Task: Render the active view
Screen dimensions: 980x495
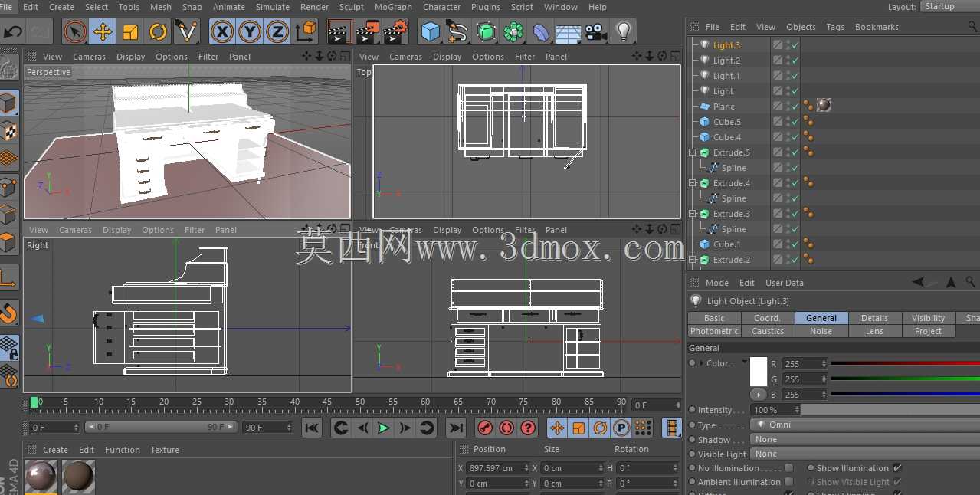Action: (339, 31)
